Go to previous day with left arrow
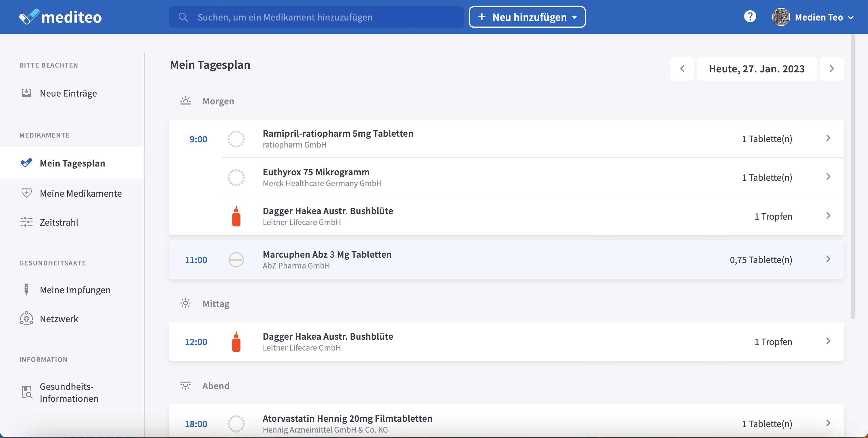Screen dimensions: 868x438 click(x=682, y=69)
